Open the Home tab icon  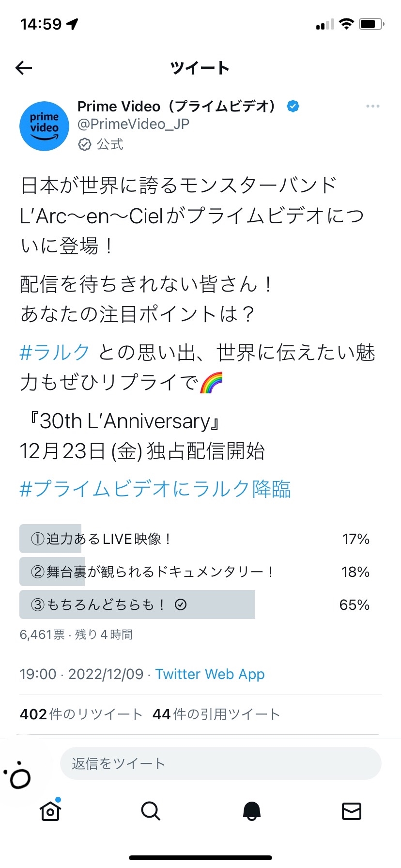click(x=50, y=811)
